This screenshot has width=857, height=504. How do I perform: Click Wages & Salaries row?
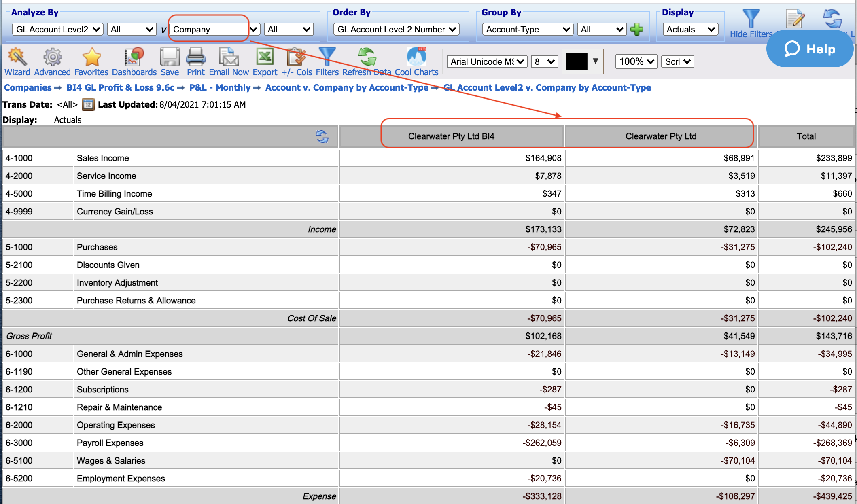click(111, 461)
